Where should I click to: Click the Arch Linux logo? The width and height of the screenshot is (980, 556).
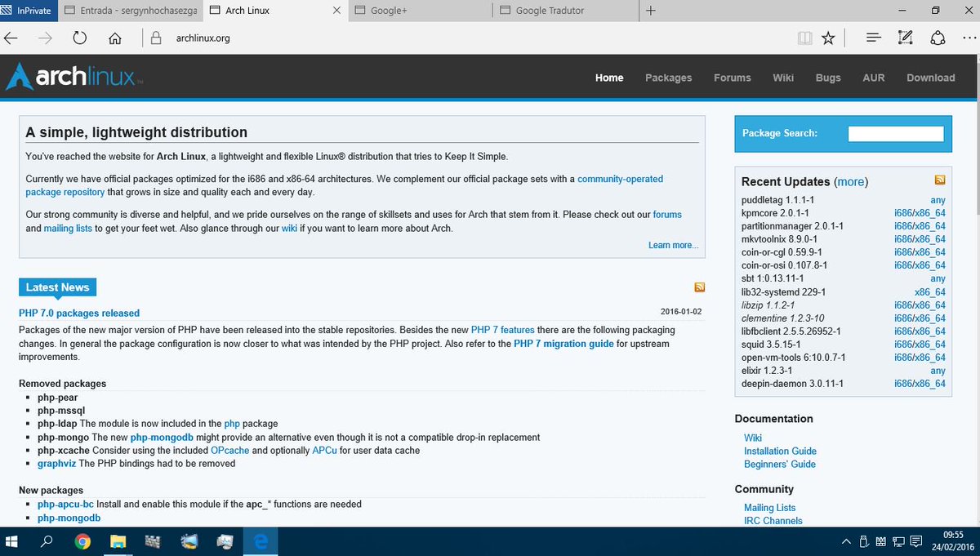coord(74,77)
